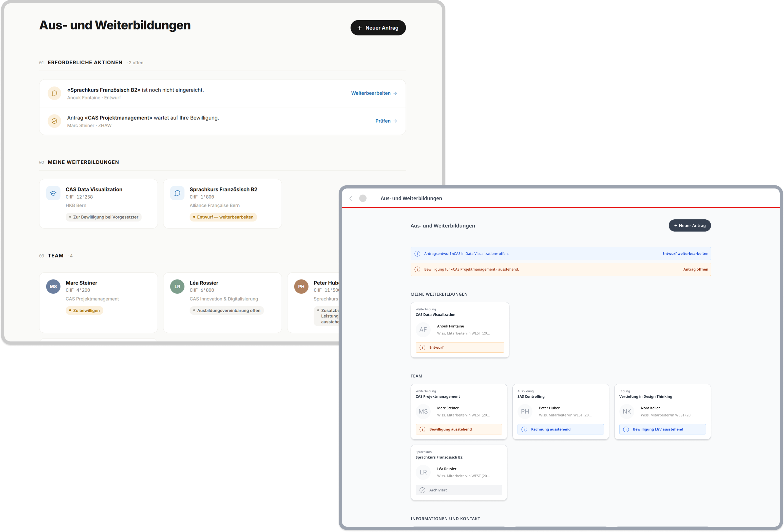Click the Neuer Antrag button in back window
This screenshot has width=784, height=532.
coord(378,28)
